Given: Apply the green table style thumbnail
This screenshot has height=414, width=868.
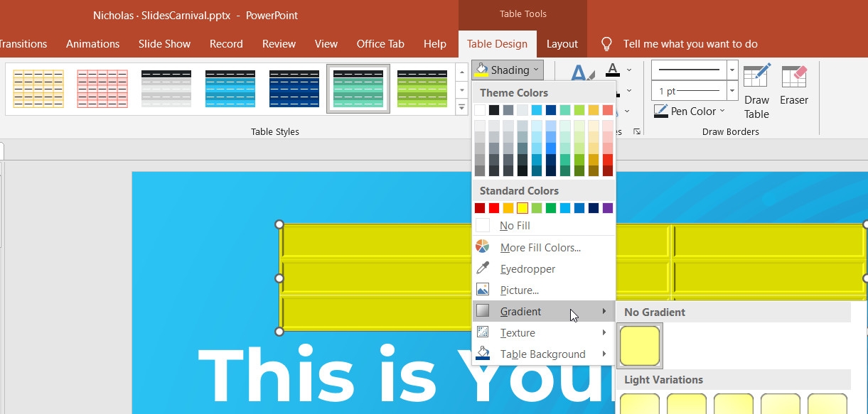Looking at the screenshot, I should tap(422, 89).
